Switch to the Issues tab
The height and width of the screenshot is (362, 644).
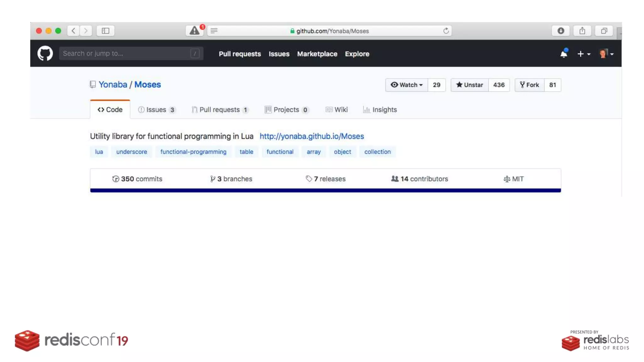[156, 110]
